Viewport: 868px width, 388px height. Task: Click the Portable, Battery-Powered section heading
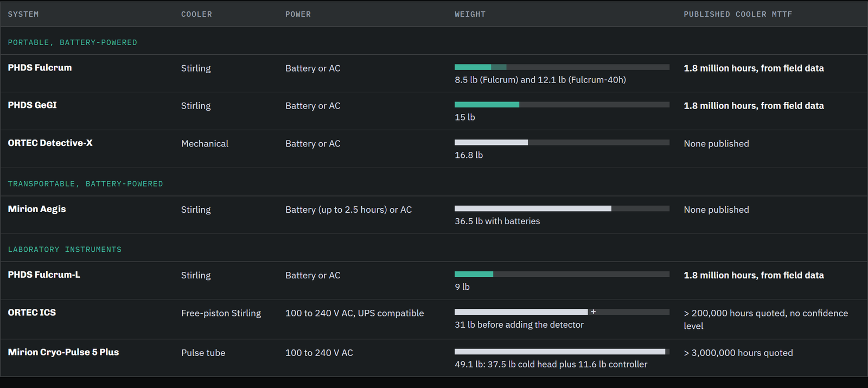(x=72, y=42)
